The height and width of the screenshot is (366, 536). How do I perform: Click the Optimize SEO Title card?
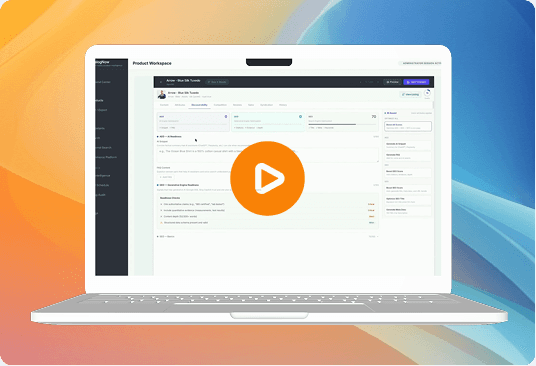click(408, 200)
